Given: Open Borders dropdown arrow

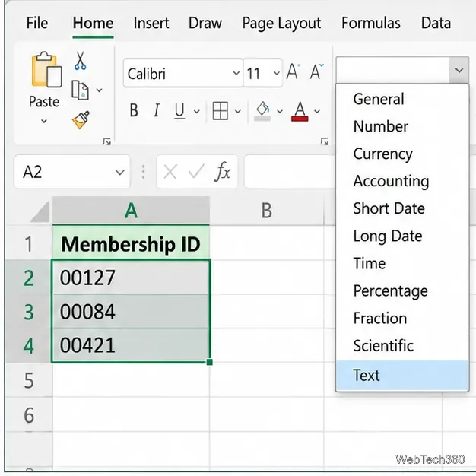Looking at the screenshot, I should point(238,112).
